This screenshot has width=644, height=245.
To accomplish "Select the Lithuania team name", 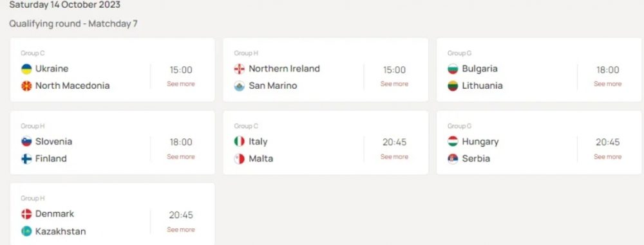I will (x=482, y=86).
